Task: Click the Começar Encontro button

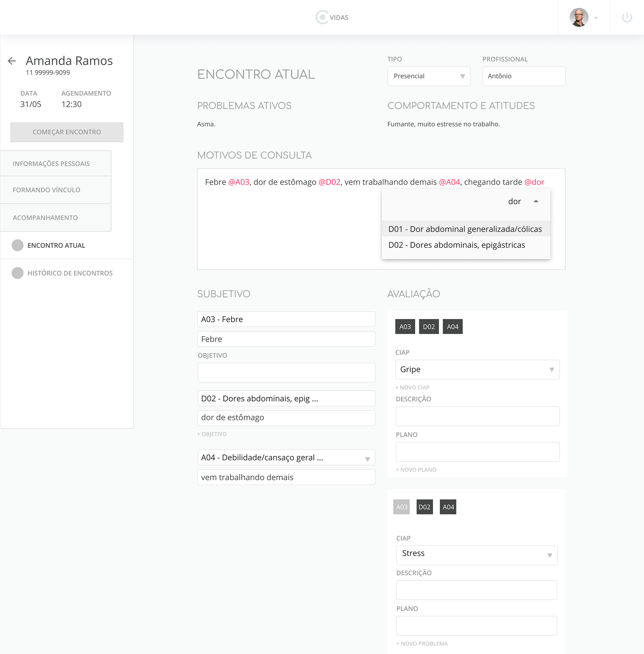Action: coord(67,132)
